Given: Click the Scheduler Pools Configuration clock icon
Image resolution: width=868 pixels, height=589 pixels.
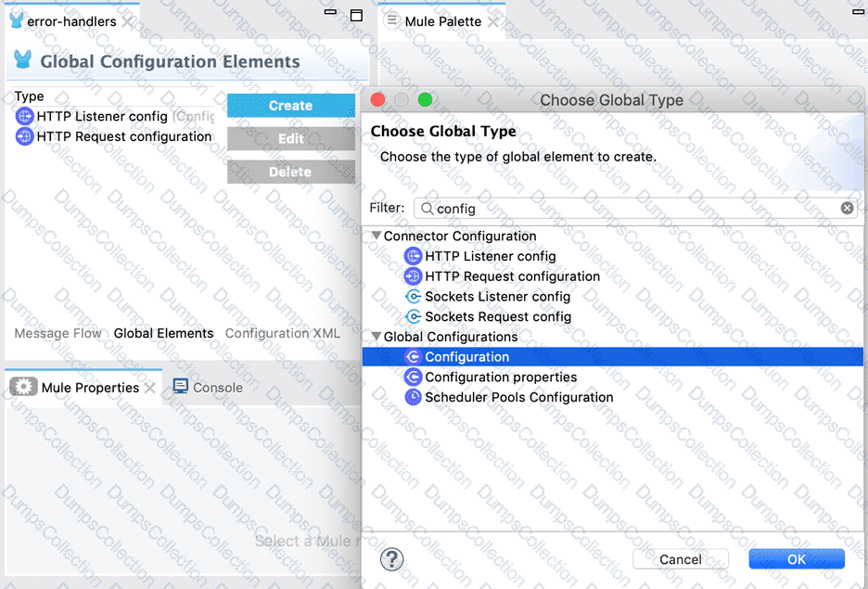Looking at the screenshot, I should (414, 397).
